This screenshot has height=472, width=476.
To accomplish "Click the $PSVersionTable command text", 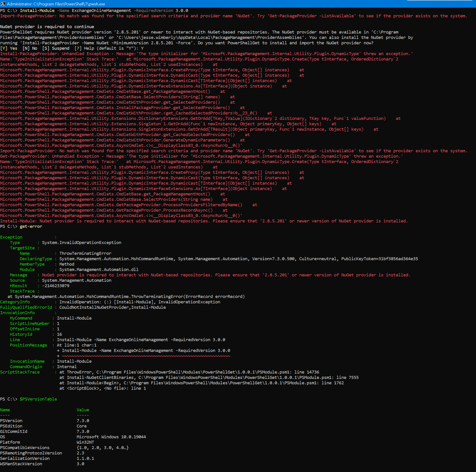I will (38, 399).
